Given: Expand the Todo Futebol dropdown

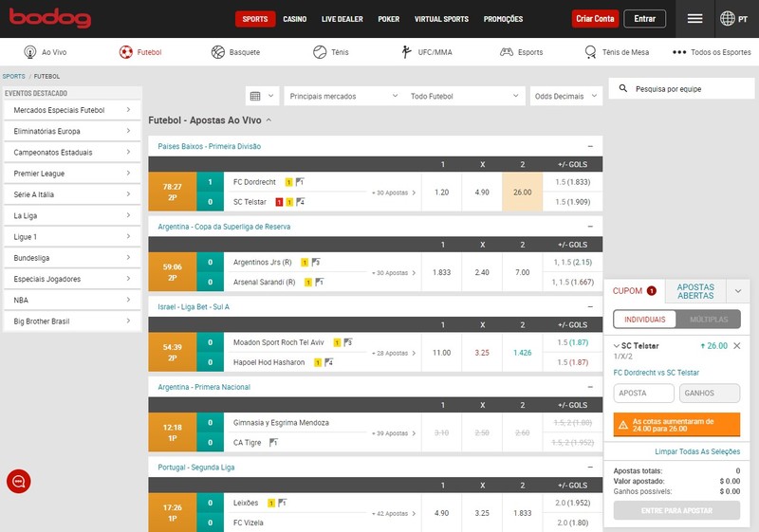Looking at the screenshot, I should coord(463,97).
